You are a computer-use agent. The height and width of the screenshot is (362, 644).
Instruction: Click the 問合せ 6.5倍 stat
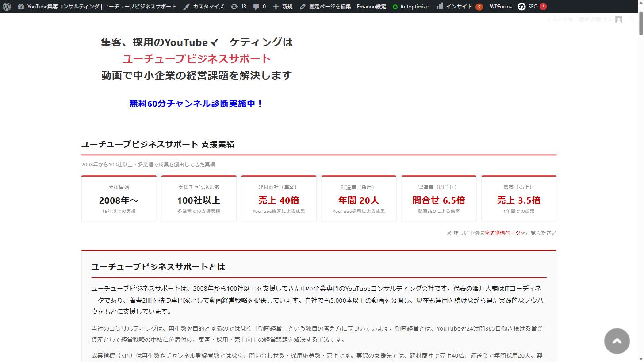[439, 200]
